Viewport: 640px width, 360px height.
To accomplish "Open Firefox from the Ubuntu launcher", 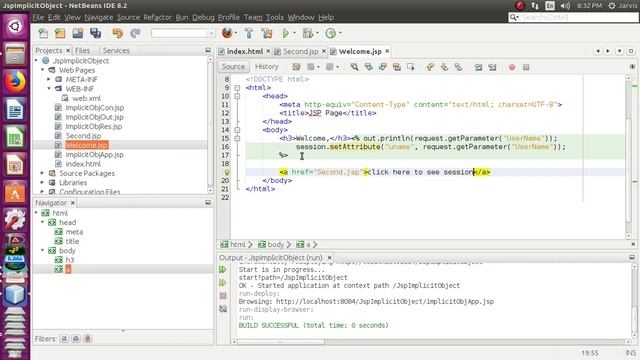I will tap(15, 82).
